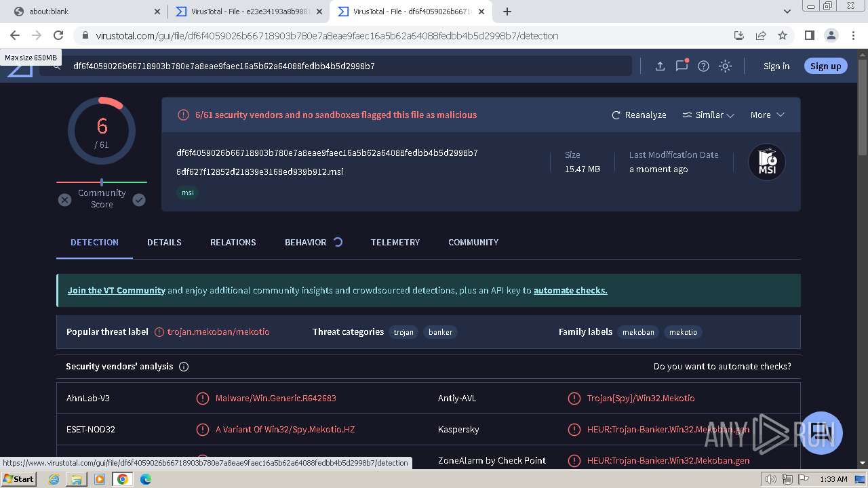
Task: Bookmark this page with the star icon
Action: pos(783,35)
